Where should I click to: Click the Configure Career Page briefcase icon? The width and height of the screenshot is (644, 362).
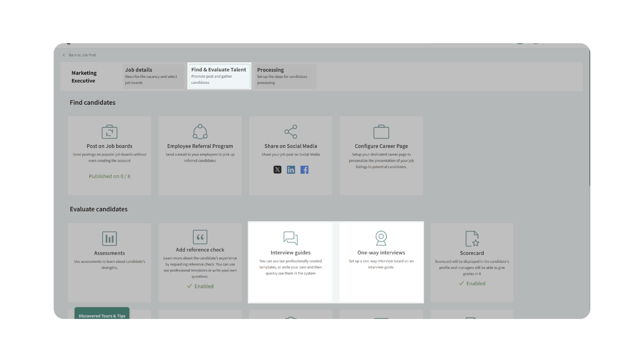tap(381, 132)
